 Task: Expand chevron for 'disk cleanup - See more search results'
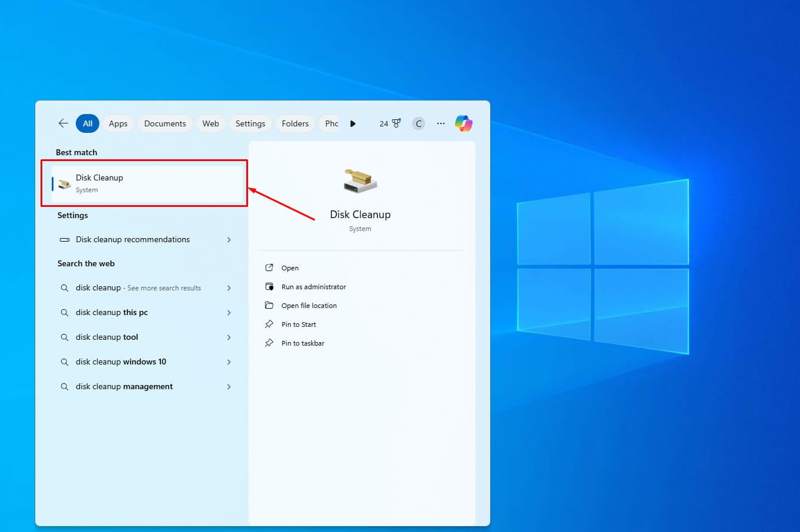point(229,287)
